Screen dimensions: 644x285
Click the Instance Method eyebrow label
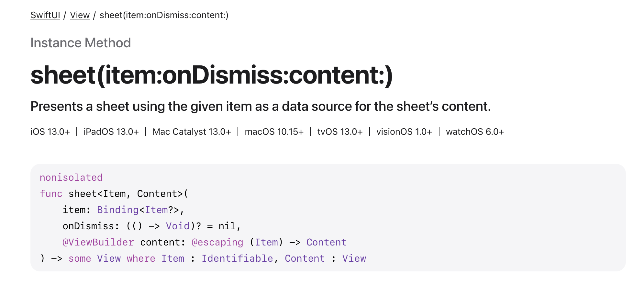81,43
